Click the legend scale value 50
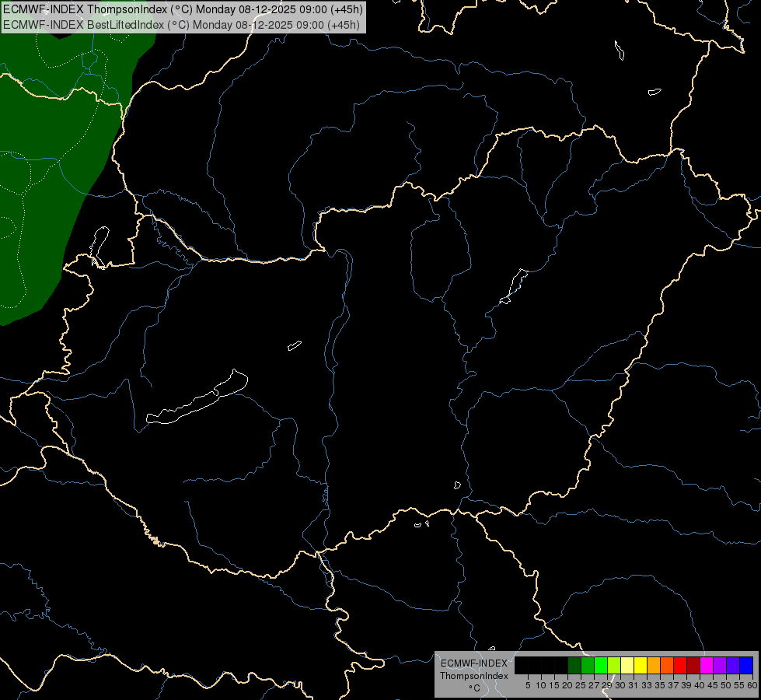The width and height of the screenshot is (761, 700). pos(726,685)
